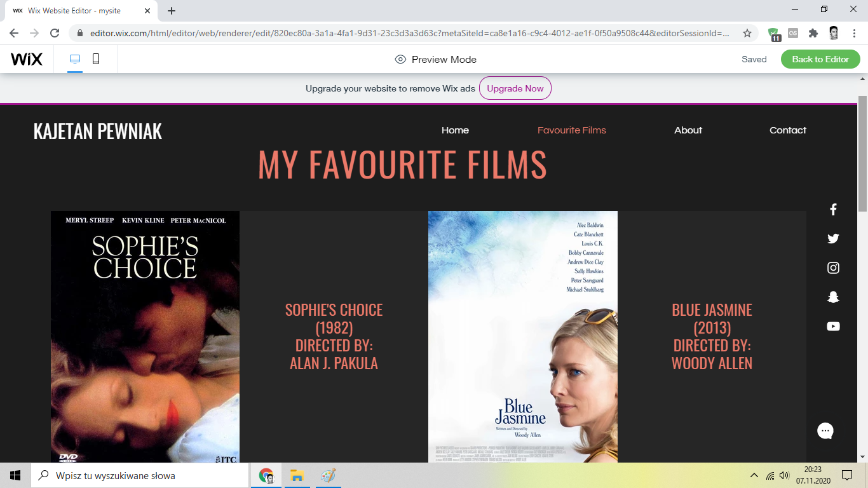
Task: Open Paint from the taskbar
Action: (x=327, y=475)
